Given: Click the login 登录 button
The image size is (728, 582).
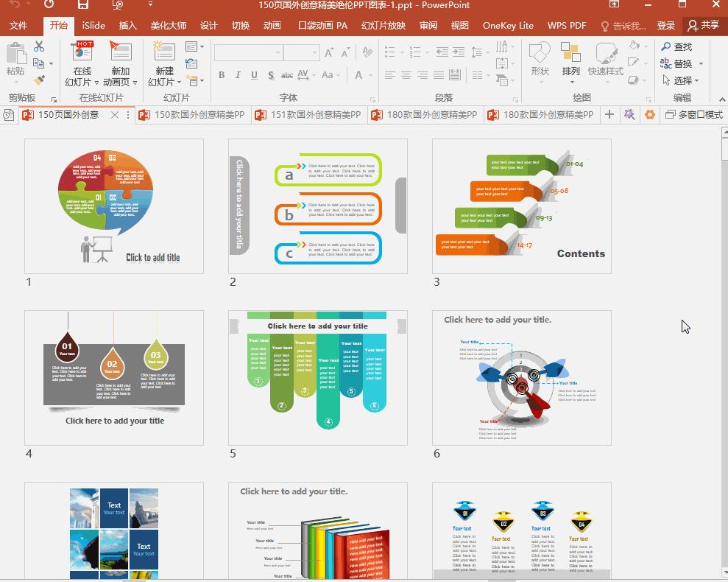Looking at the screenshot, I should 665,26.
